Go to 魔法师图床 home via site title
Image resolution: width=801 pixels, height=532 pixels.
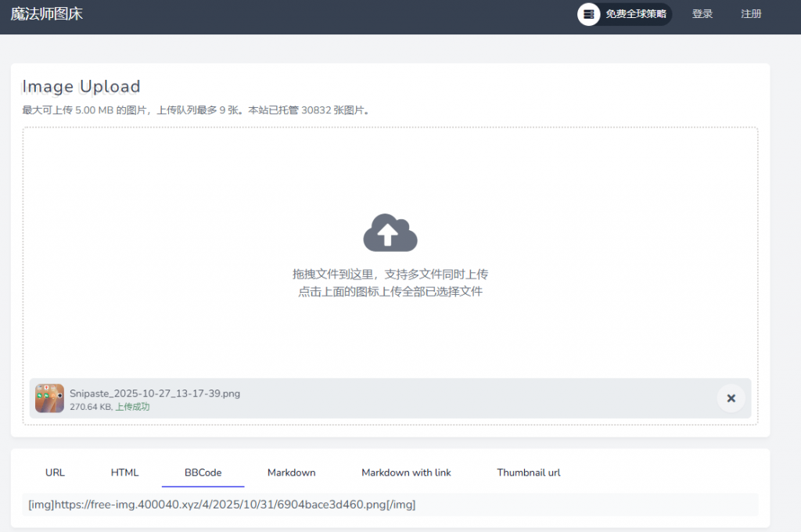[47, 14]
